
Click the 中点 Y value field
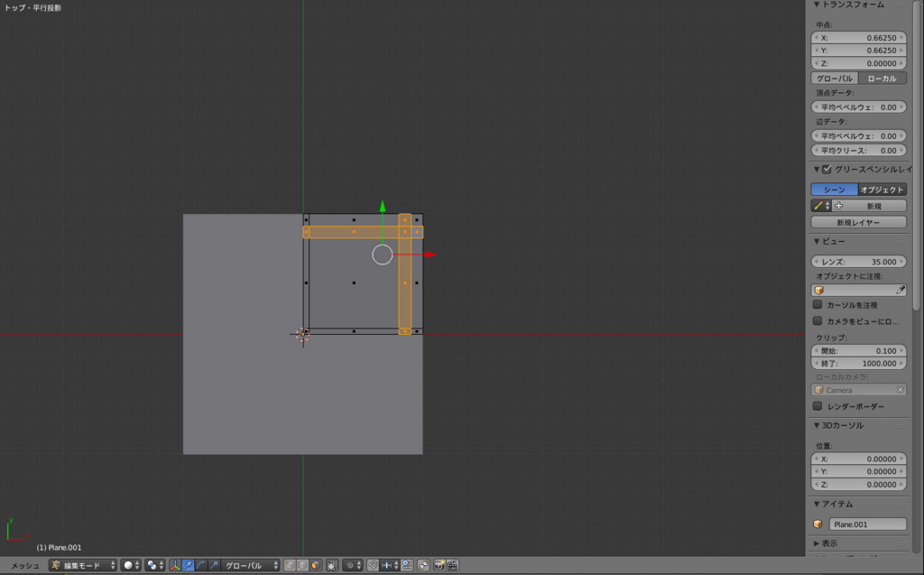pos(859,51)
